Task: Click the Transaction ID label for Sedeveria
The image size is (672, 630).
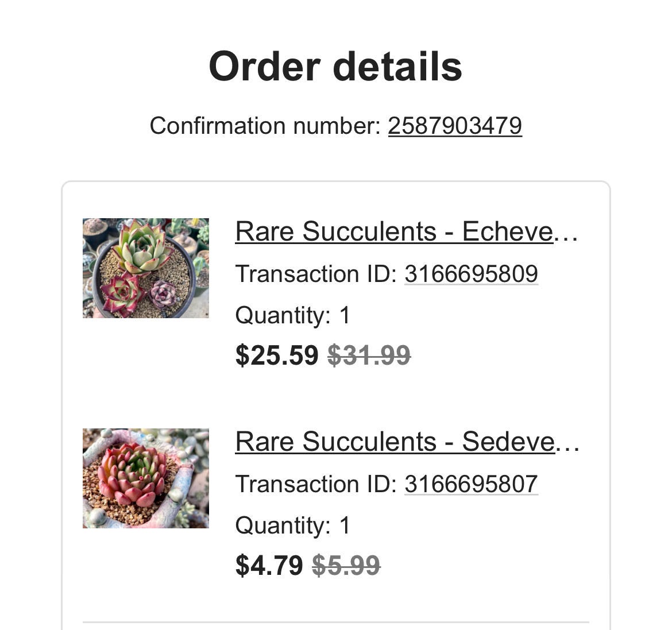Action: pos(316,484)
